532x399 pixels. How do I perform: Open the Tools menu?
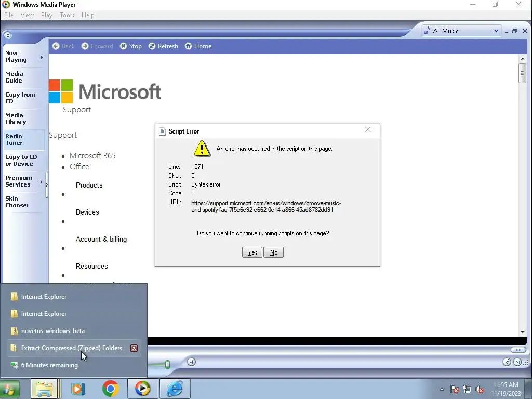[x=67, y=15]
